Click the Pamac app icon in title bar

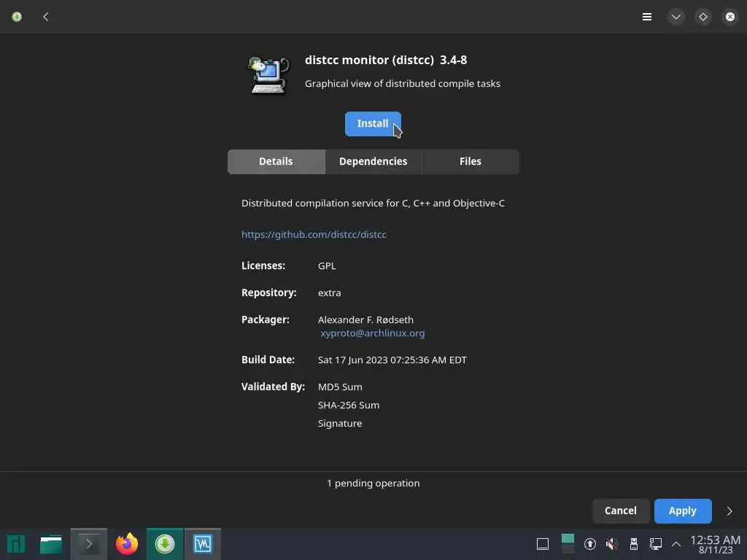pos(17,17)
